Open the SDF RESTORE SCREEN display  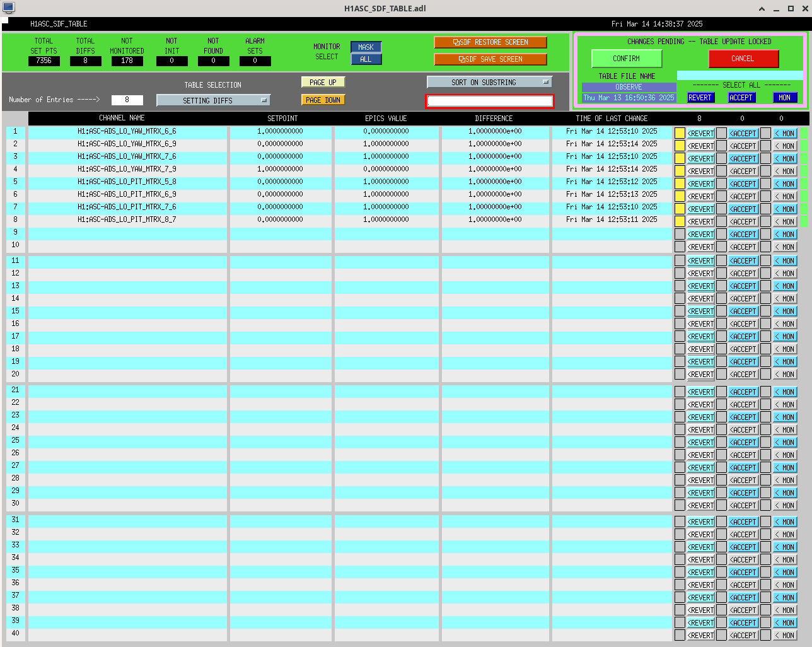(490, 42)
